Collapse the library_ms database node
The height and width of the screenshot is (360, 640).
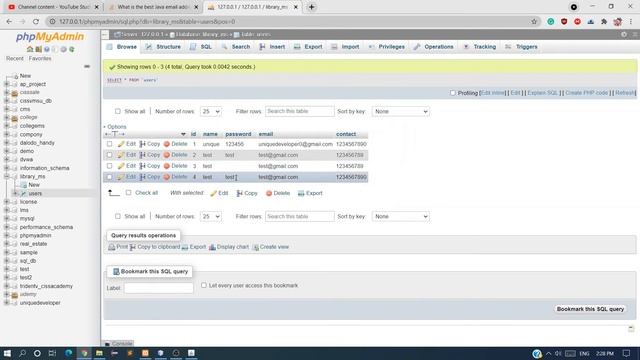tap(7, 176)
